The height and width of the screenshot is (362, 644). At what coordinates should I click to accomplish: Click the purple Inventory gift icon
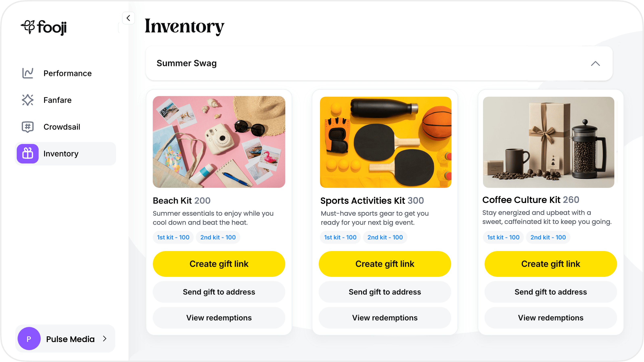coord(27,153)
